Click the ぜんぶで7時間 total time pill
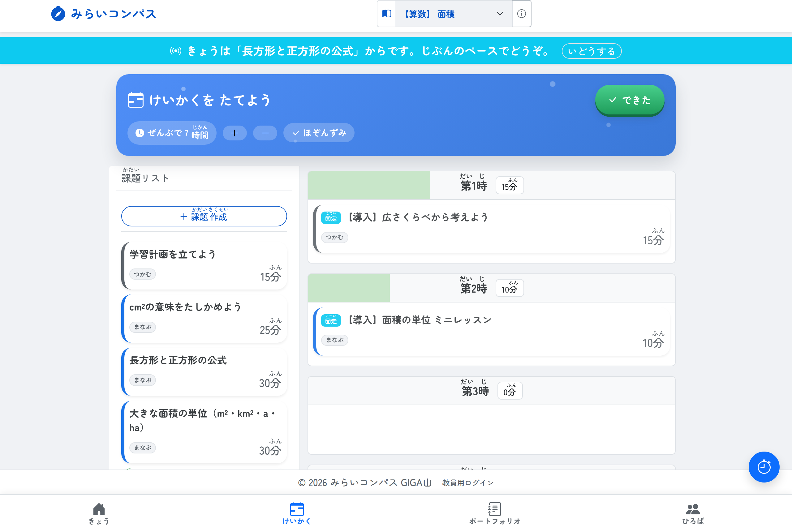Image resolution: width=792 pixels, height=532 pixels. pos(172,133)
